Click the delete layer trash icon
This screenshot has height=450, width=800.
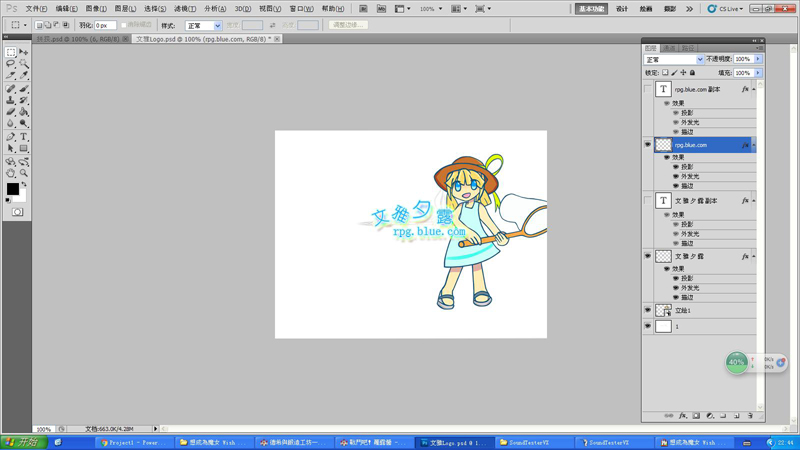(x=750, y=416)
